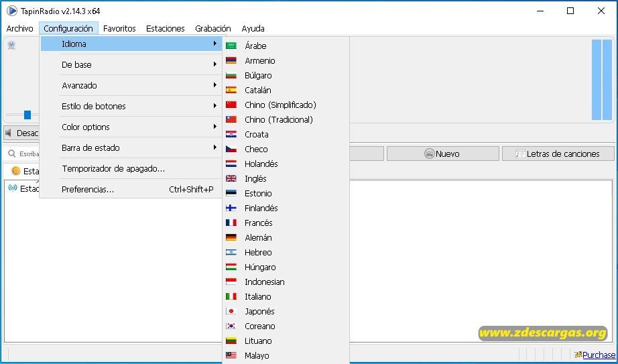This screenshot has height=364, width=618.
Task: Select Húngaro language text
Action: (260, 267)
